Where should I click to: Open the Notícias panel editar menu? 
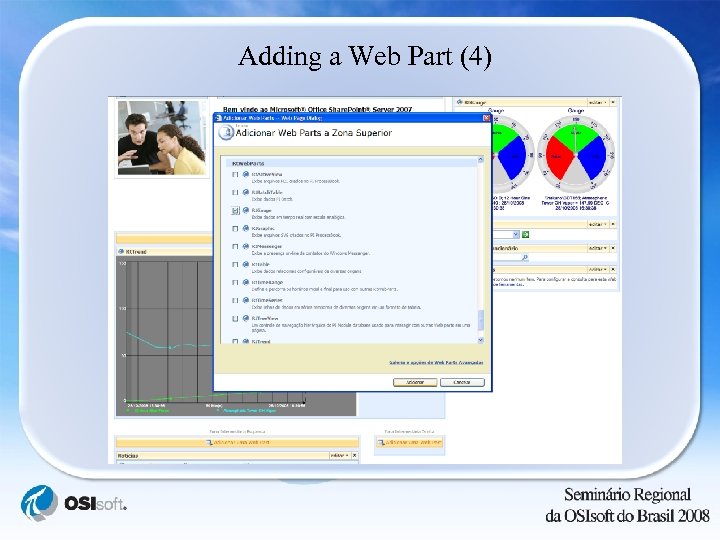point(339,456)
